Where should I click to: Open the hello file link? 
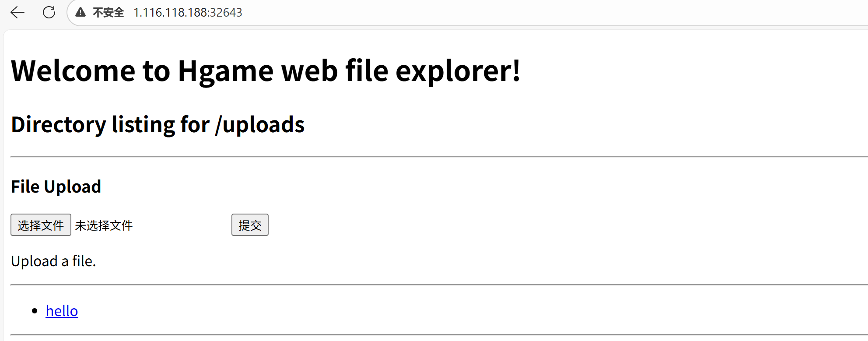(62, 311)
